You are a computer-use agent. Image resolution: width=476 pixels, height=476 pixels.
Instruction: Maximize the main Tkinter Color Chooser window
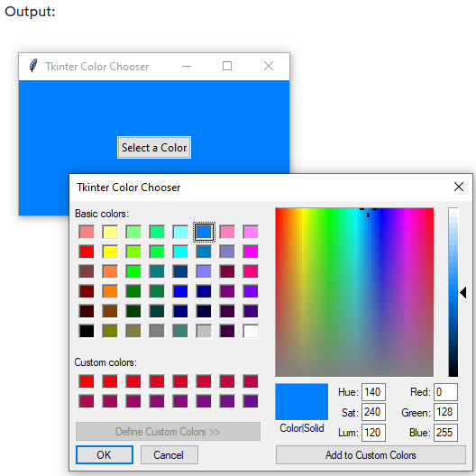click(227, 66)
